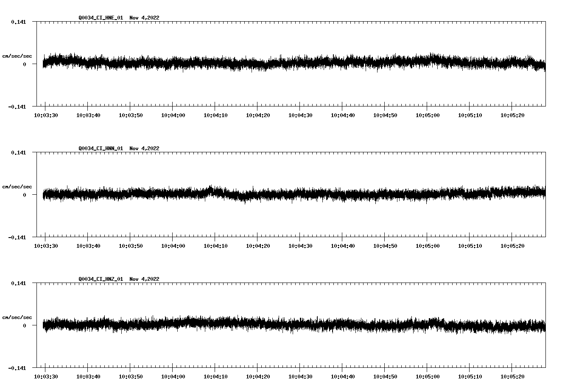Screen dimensions: 576x392
Task: Click the Q0034_CI_HNN_01 plot title
Action: tap(119, 148)
